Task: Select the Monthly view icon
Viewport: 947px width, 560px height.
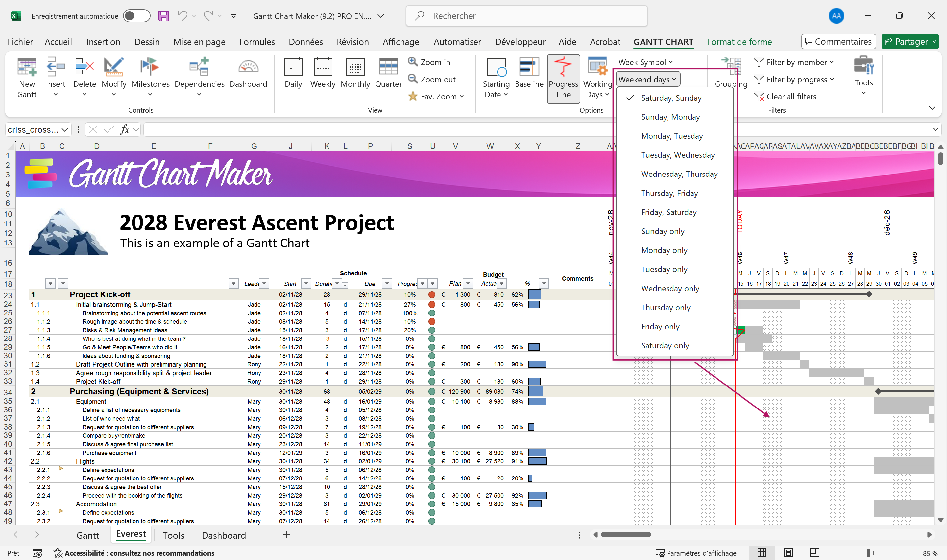Action: pyautogui.click(x=355, y=67)
